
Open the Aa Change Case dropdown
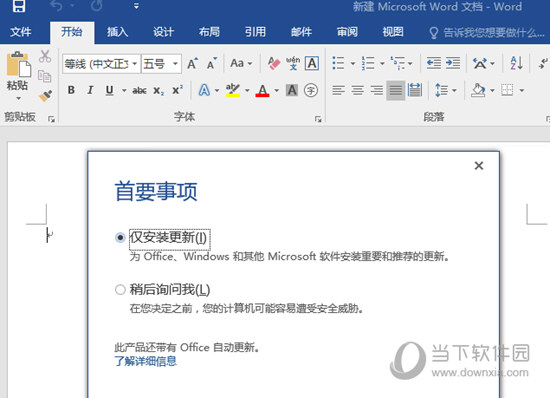coord(241,63)
